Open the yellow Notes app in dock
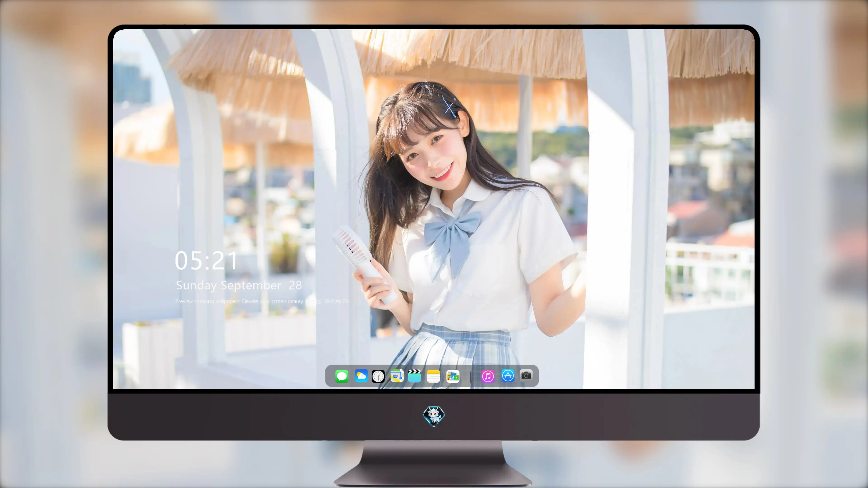 pos(433,376)
